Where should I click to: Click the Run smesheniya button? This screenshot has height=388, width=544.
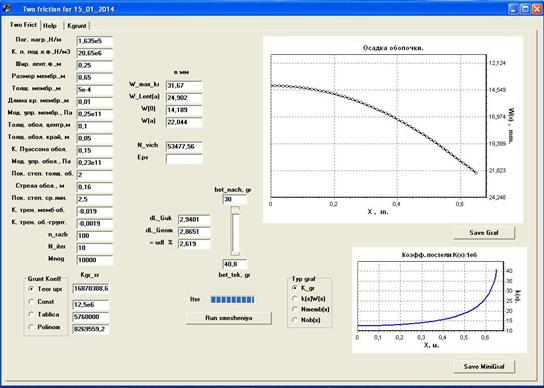pyautogui.click(x=229, y=318)
